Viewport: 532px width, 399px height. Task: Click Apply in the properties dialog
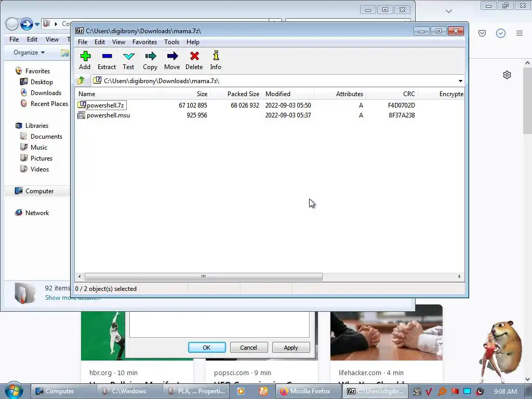(x=291, y=348)
